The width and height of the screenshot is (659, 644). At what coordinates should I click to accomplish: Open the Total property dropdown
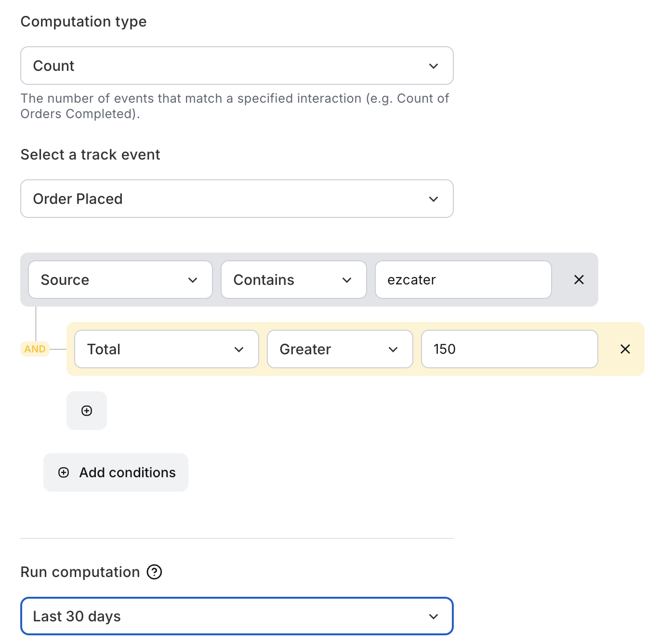click(x=167, y=349)
